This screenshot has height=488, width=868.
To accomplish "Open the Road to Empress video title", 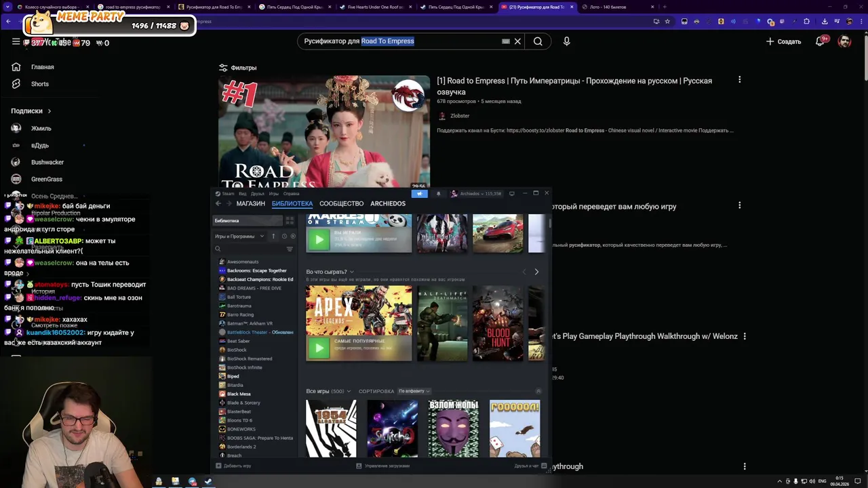I will 574,86.
